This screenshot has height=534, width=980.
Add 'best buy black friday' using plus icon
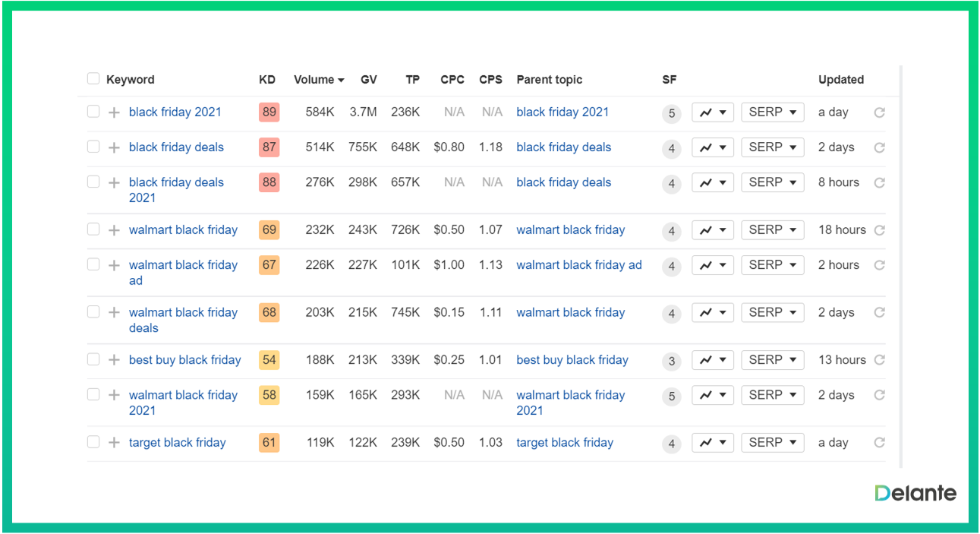114,360
